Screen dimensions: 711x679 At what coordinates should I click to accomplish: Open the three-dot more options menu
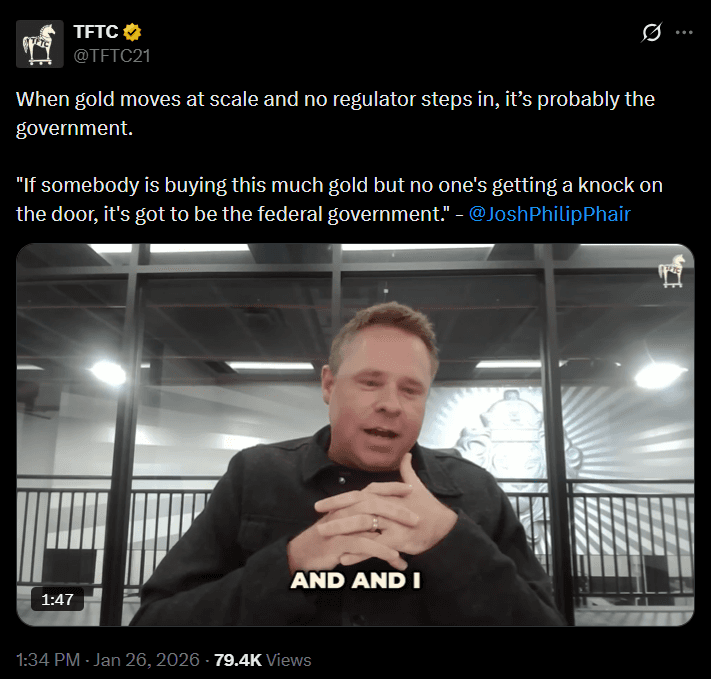684,32
